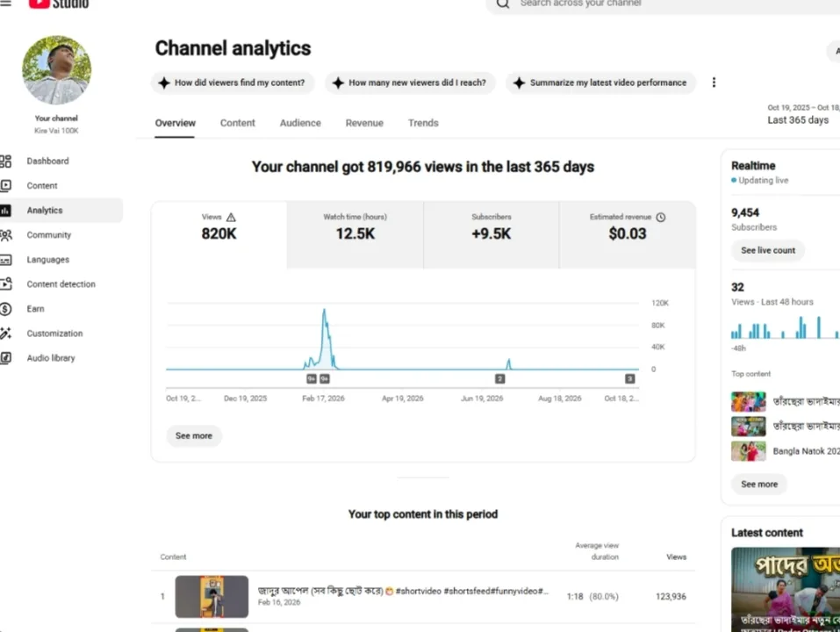Viewport: 840px width, 632px height.
Task: Open second Realtime top content thumbnail
Action: pos(749,427)
